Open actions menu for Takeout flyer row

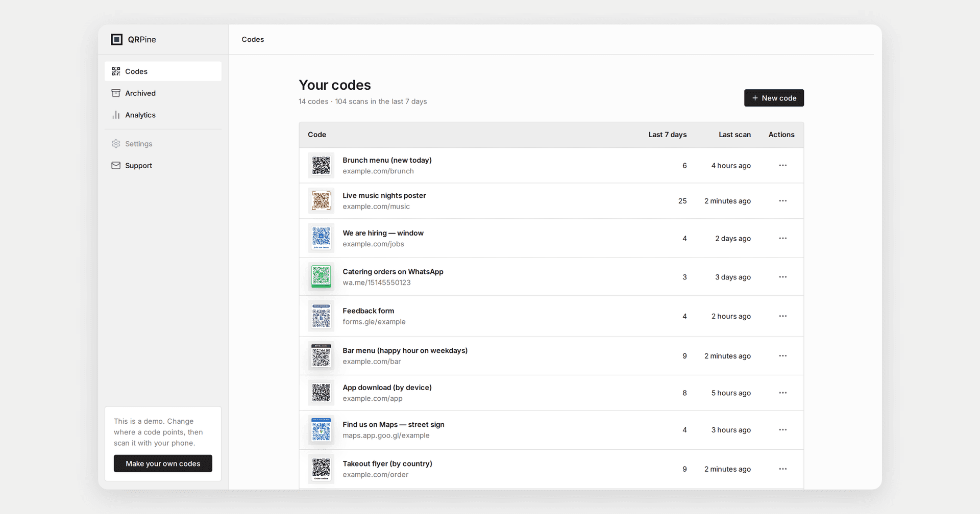point(783,469)
